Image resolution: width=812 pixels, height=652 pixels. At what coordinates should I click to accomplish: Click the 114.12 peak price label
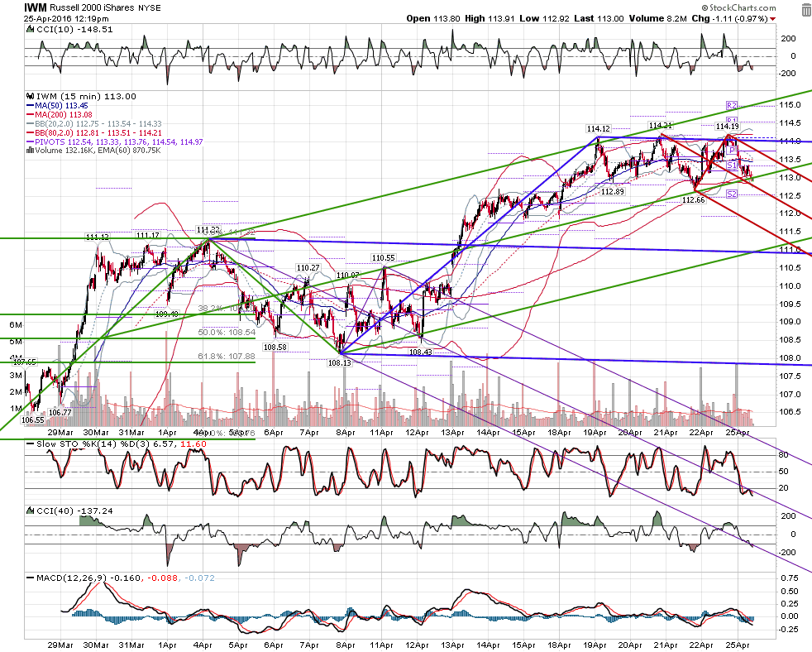[598, 128]
